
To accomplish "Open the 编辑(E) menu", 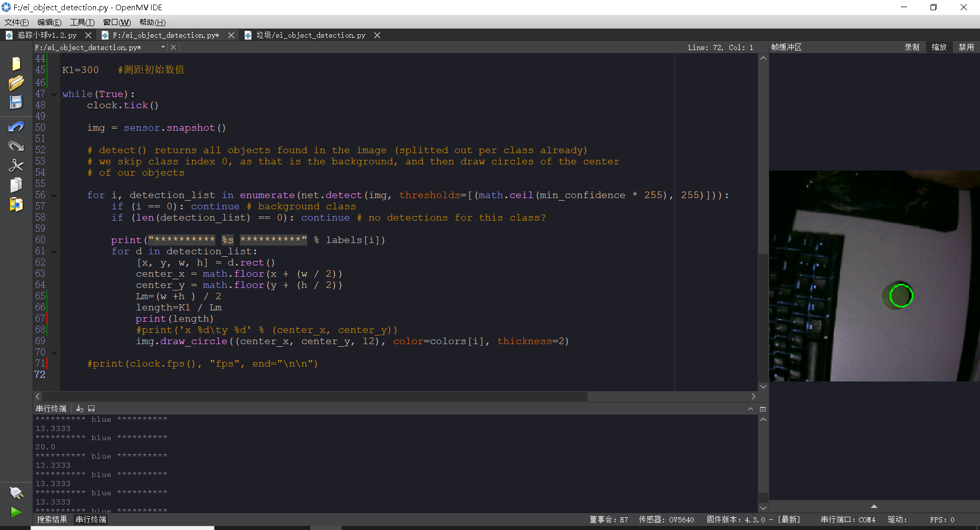I will (x=49, y=22).
